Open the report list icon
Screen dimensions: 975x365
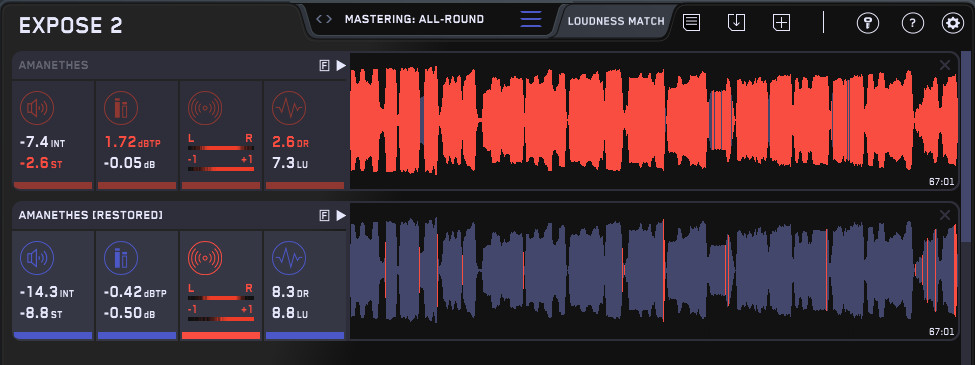tap(691, 22)
